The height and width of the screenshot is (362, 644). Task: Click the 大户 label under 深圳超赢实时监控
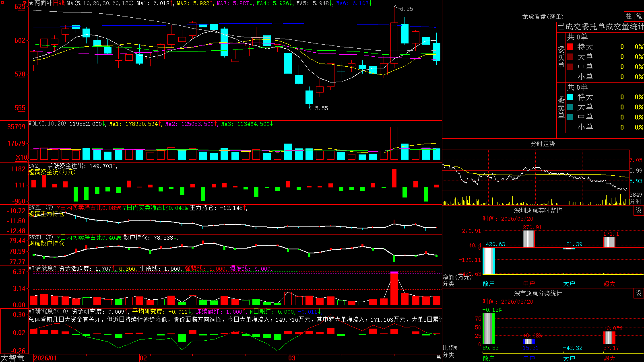click(569, 284)
